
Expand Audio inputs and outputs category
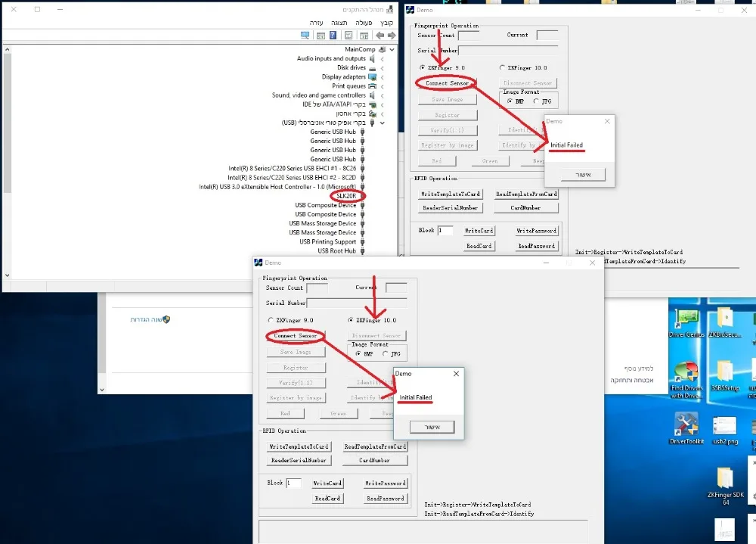pyautogui.click(x=383, y=59)
